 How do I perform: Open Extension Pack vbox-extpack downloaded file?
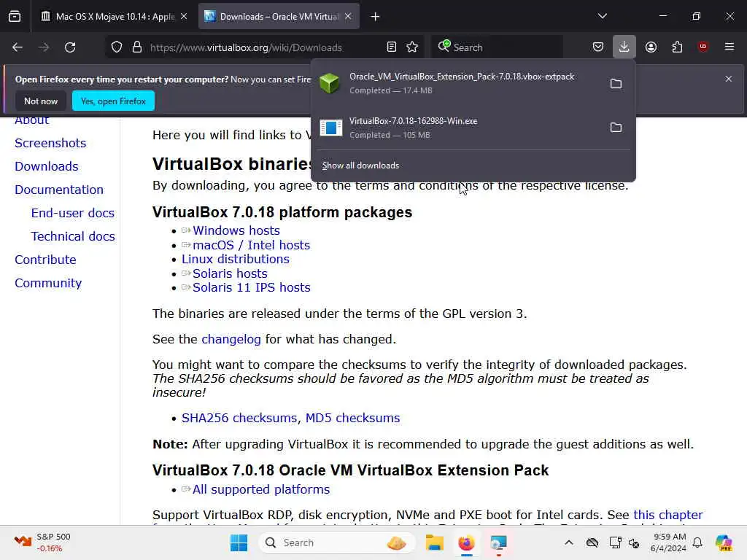[x=457, y=83]
